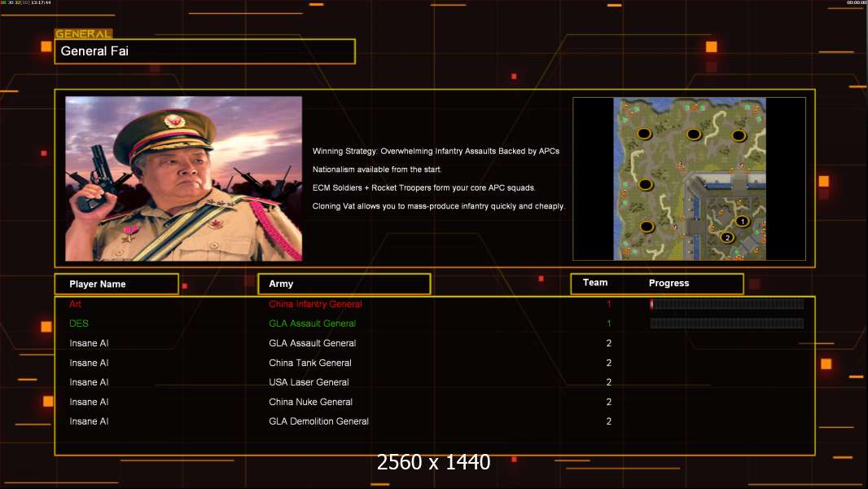Click the USA Laser General army entry
This screenshot has width=868, height=489.
click(309, 382)
